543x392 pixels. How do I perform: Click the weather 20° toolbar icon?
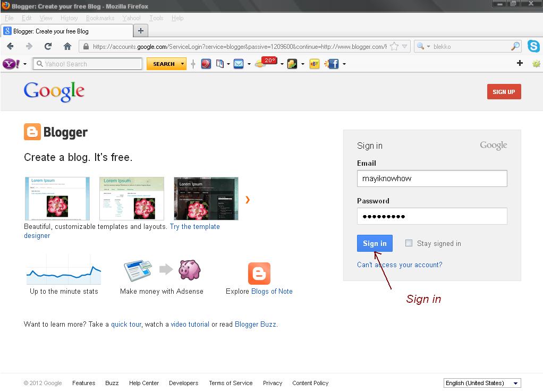click(266, 62)
